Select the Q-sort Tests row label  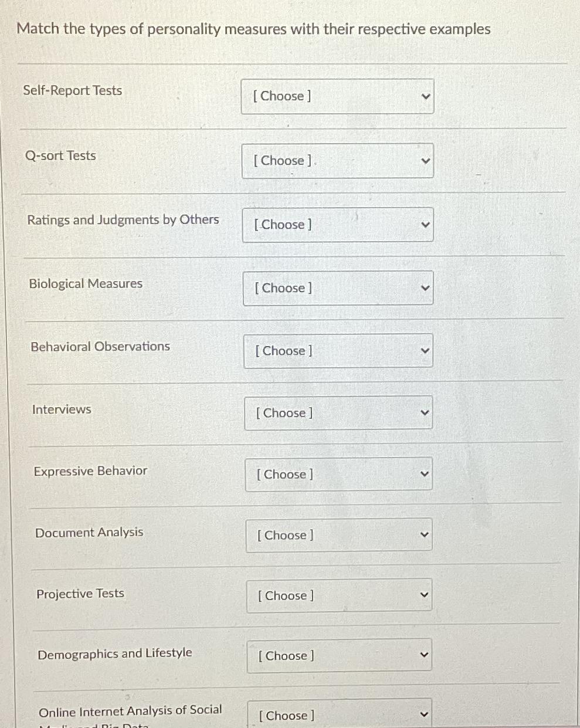(x=61, y=155)
